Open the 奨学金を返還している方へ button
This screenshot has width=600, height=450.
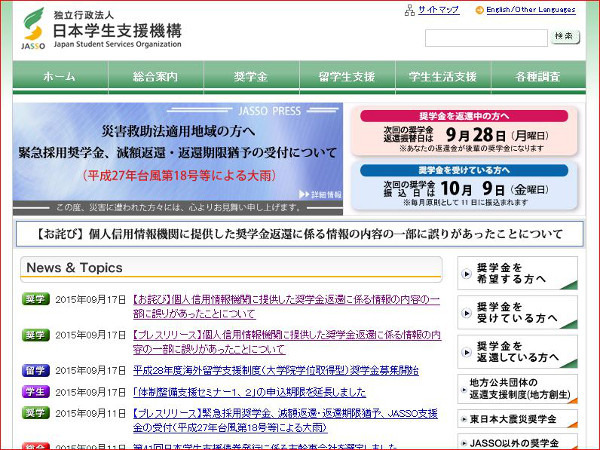pyautogui.click(x=517, y=352)
